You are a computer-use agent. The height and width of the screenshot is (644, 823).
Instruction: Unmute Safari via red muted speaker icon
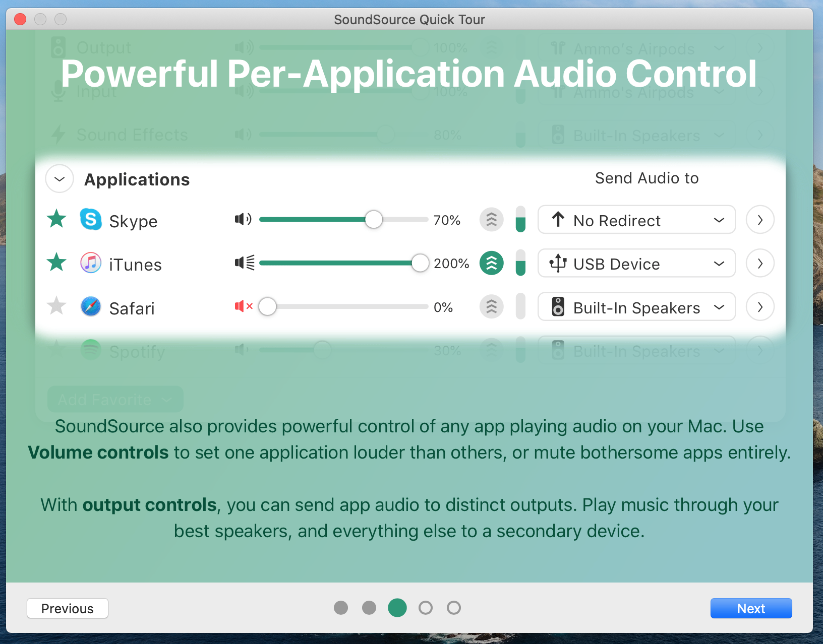(244, 306)
